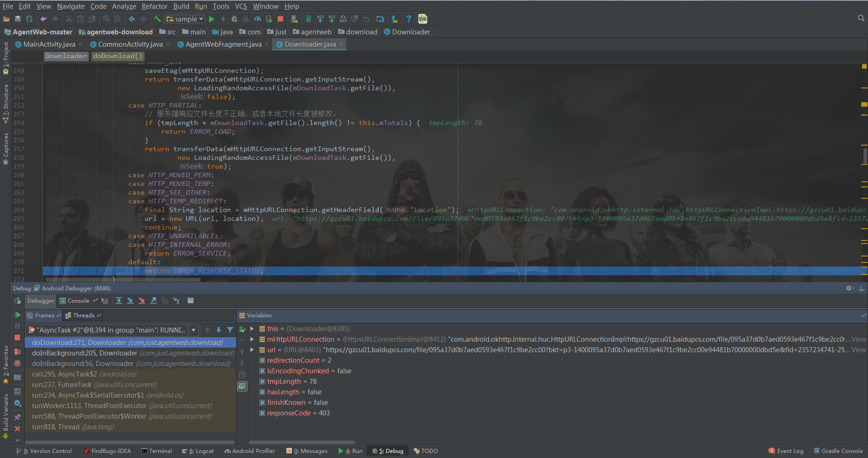Stop the running process from the main toolbar
868x458 pixels.
280,19
